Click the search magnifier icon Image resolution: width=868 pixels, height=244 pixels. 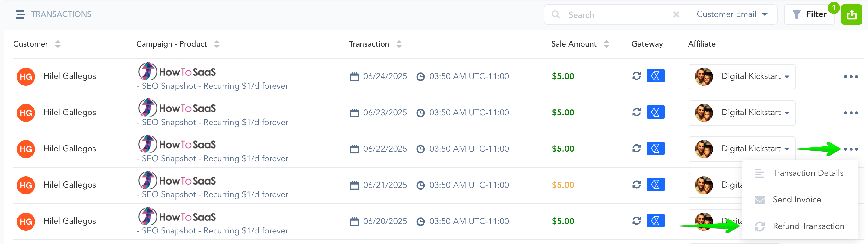[556, 14]
